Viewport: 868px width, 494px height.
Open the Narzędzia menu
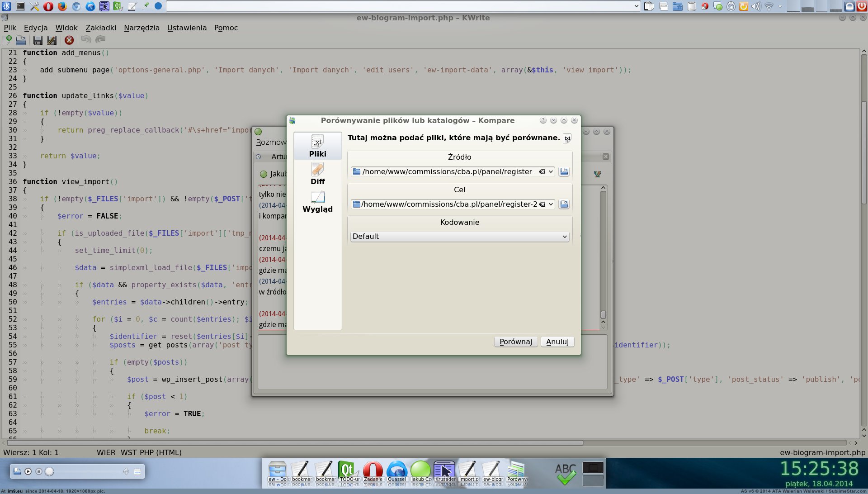(142, 28)
